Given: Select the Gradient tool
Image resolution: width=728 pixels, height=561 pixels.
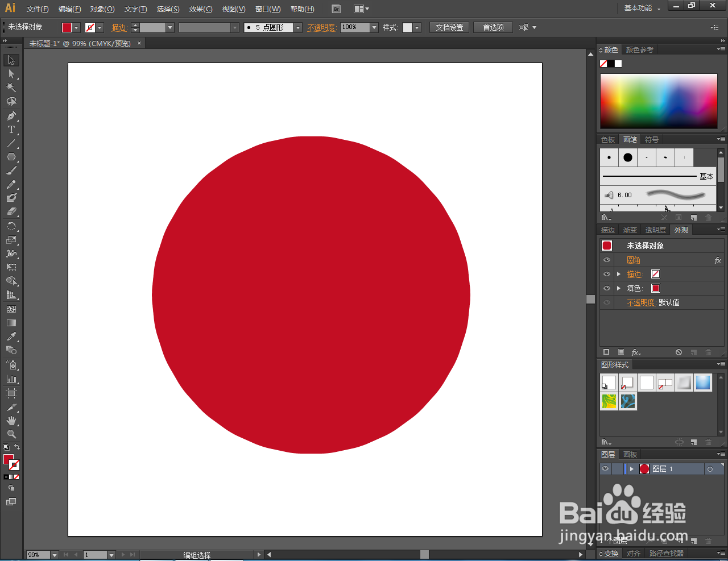Looking at the screenshot, I should [11, 323].
